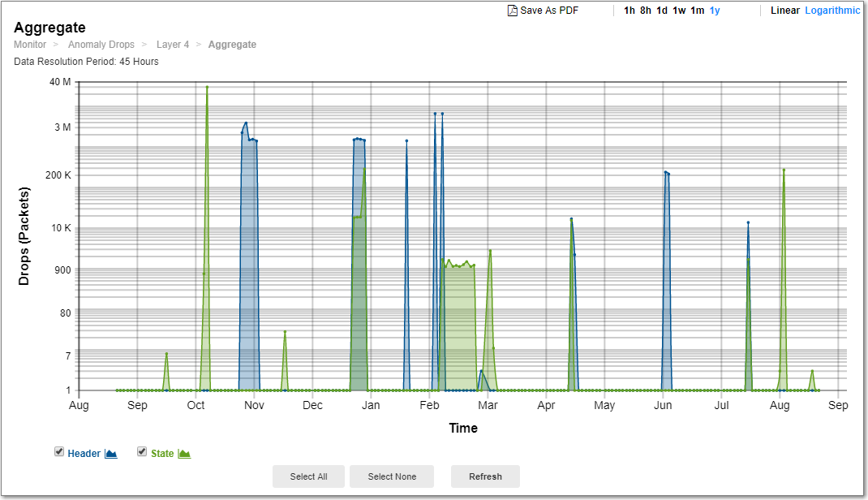Screen dimensions: 868x500
Task: Click the Select None button
Action: (x=392, y=476)
